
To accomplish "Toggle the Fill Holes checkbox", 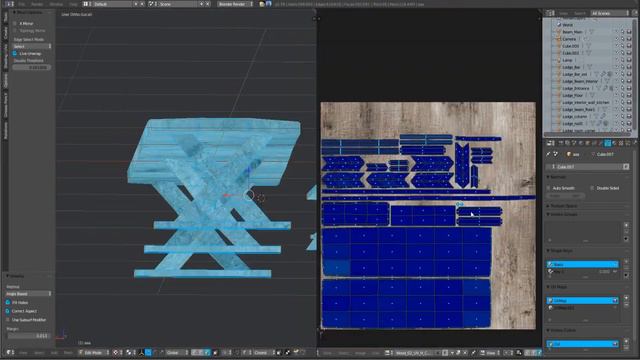I will click(8, 302).
